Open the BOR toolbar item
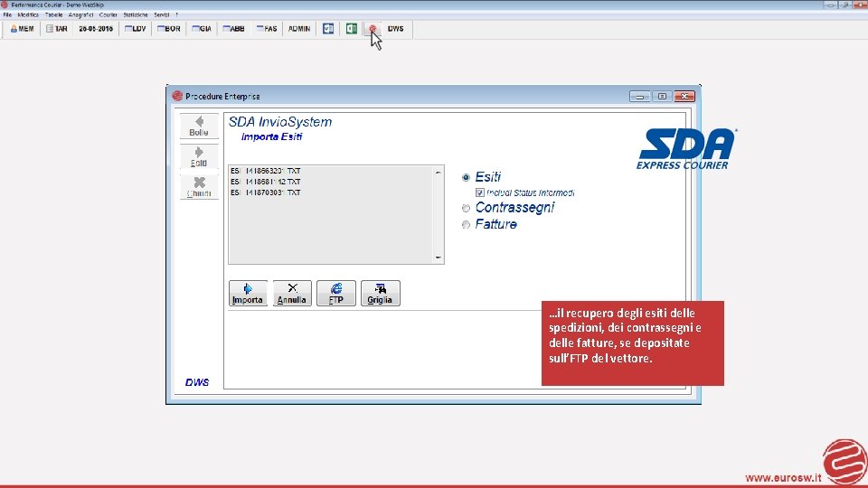Image resolution: width=868 pixels, height=488 pixels. click(169, 29)
